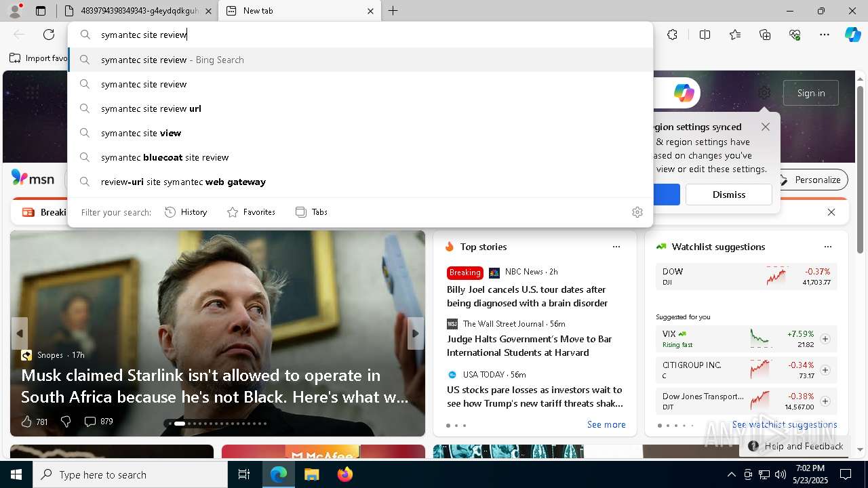This screenshot has height=488, width=868.
Task: Go to previous slide in news carousel
Action: 19,333
